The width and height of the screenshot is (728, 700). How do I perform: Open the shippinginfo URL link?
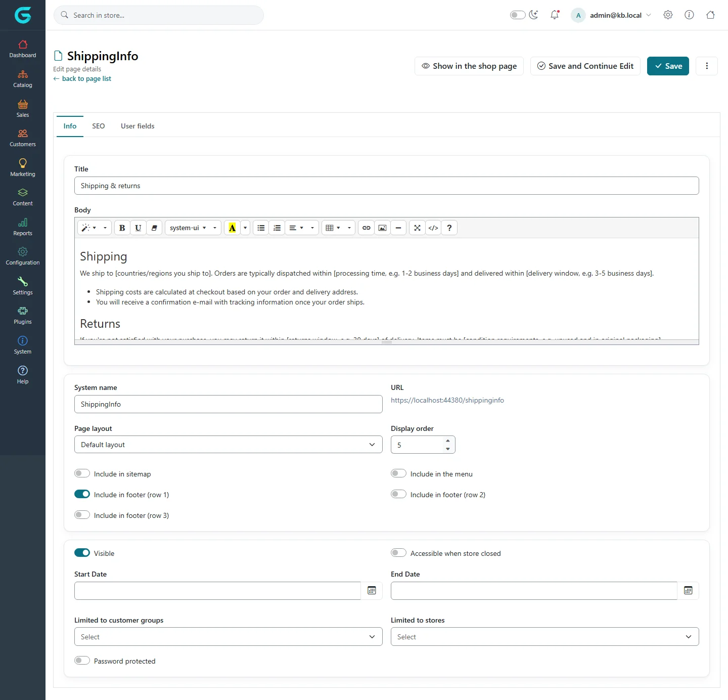447,400
